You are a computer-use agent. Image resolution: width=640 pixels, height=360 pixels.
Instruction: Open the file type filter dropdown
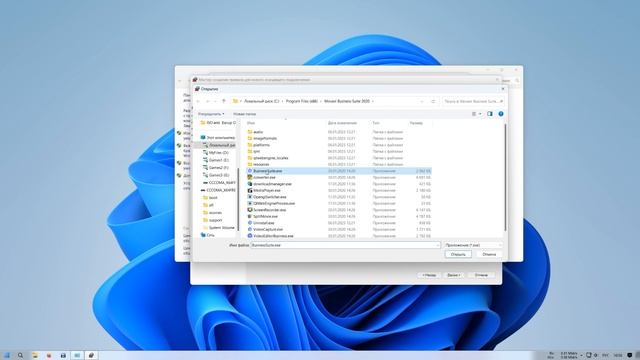[473, 245]
